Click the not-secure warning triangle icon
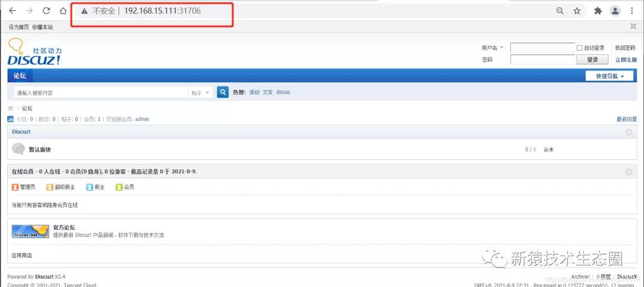The image size is (644, 287). 85,11
